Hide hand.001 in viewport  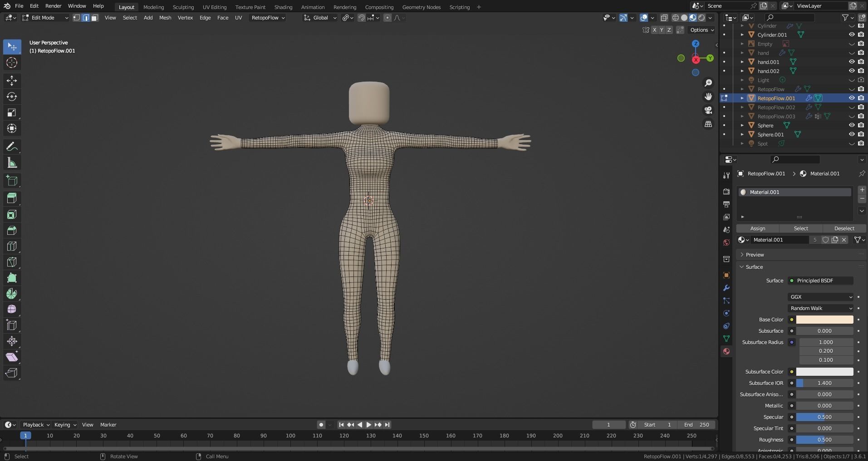[x=852, y=62]
